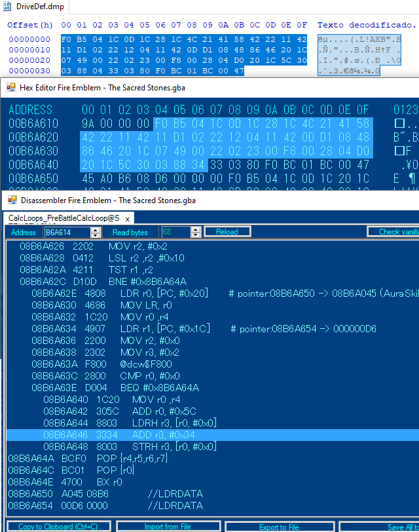This screenshot has width=419, height=532.
Task: Click the Check vanilla button
Action: click(x=392, y=231)
